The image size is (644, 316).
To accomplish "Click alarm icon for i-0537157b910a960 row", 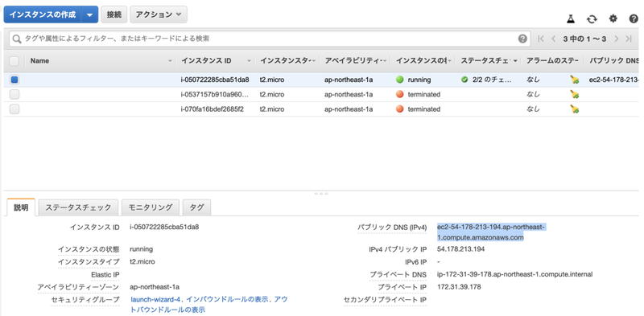I will pyautogui.click(x=574, y=94).
